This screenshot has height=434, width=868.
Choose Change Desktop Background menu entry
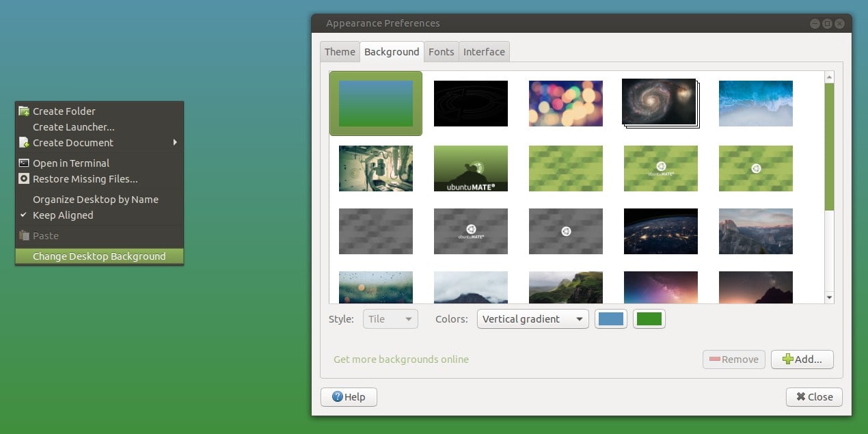point(99,256)
